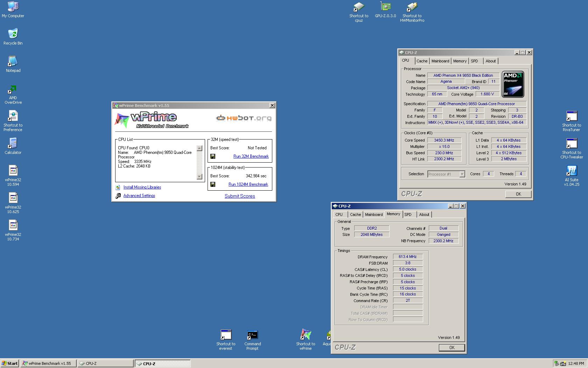Switch to Memory tab in upper CPU-Z window
The image size is (588, 368).
coord(460,61)
